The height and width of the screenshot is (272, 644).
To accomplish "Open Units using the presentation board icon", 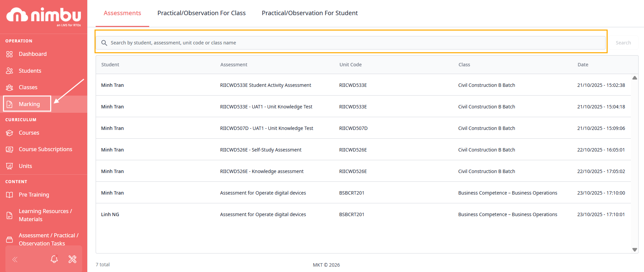I will [9, 166].
